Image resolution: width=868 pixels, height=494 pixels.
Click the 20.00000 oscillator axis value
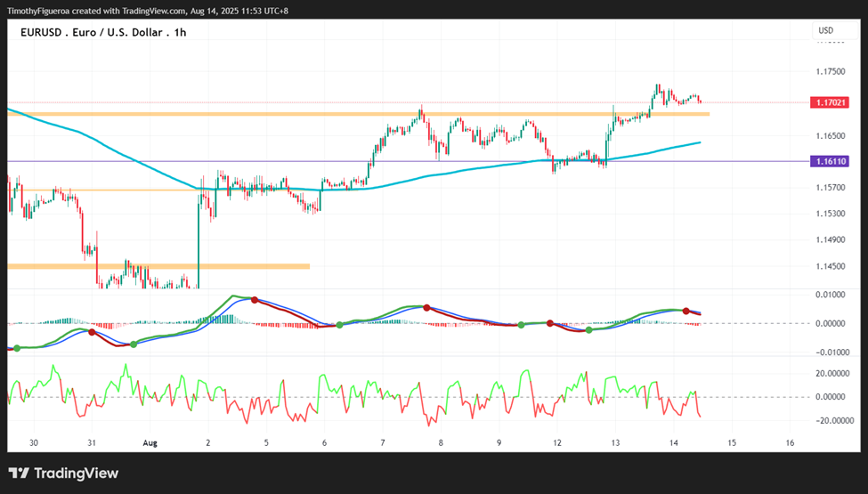coord(831,374)
